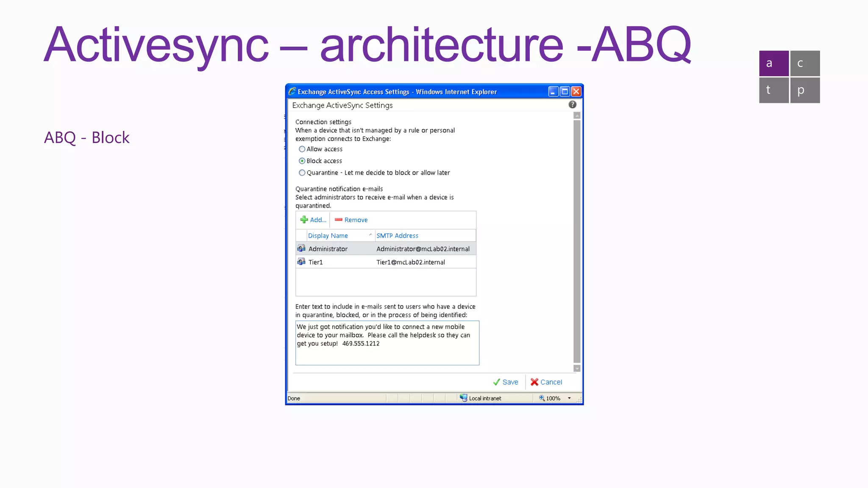Click the red minus Remove icon
Image resolution: width=868 pixels, height=488 pixels.
click(338, 219)
